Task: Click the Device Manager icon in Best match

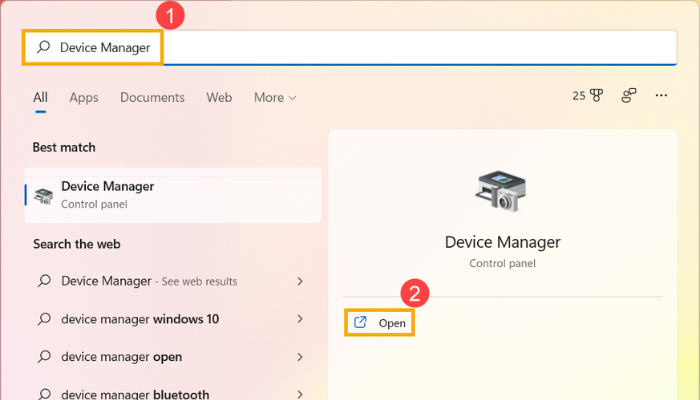Action: point(44,195)
